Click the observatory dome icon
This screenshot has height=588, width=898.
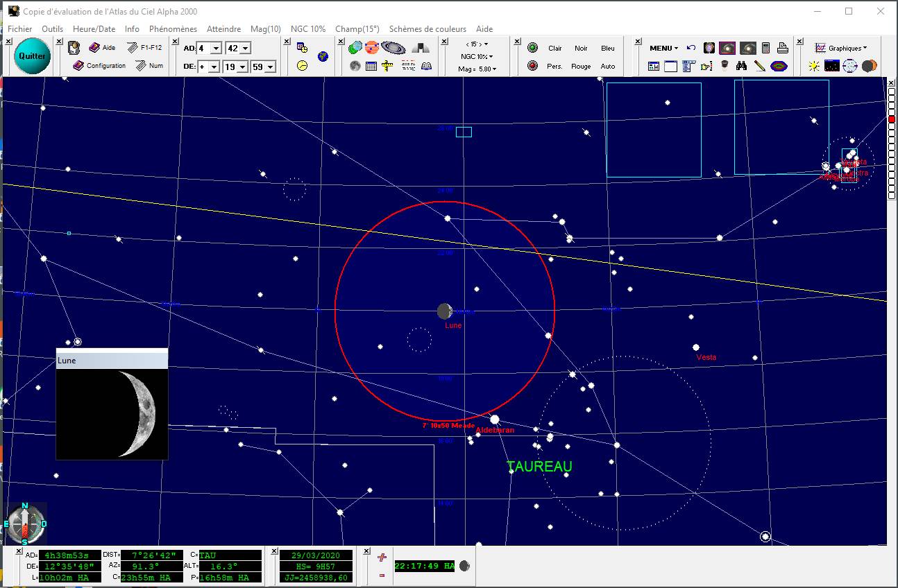[x=421, y=48]
